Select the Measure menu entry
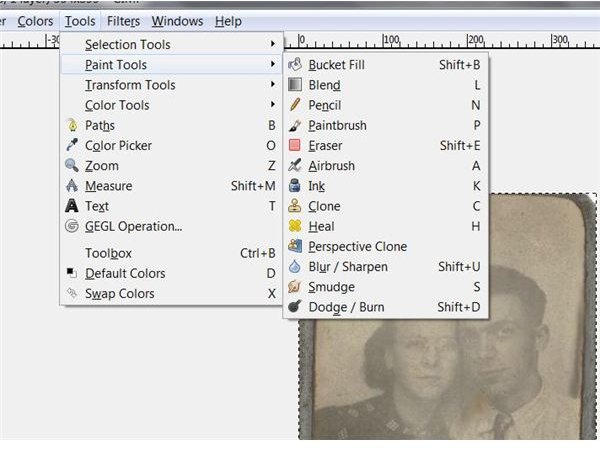 171,186
